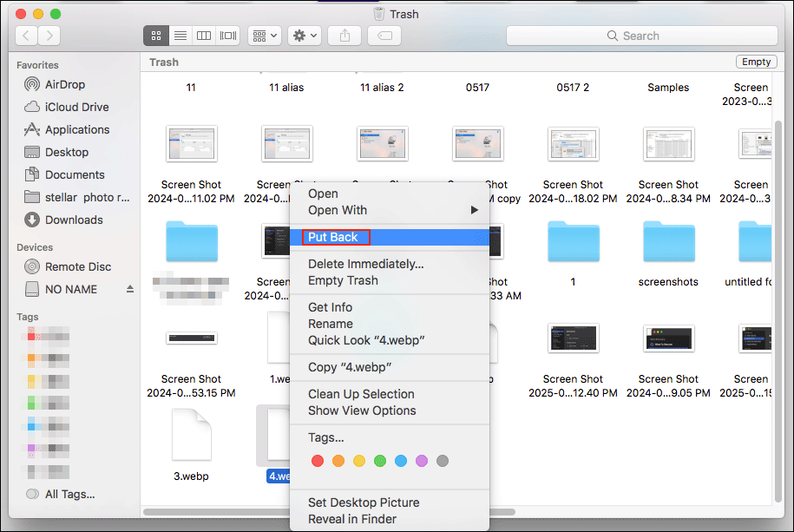Screen dimensions: 794x532
Task: Select the screenshots folder
Action: coord(668,241)
